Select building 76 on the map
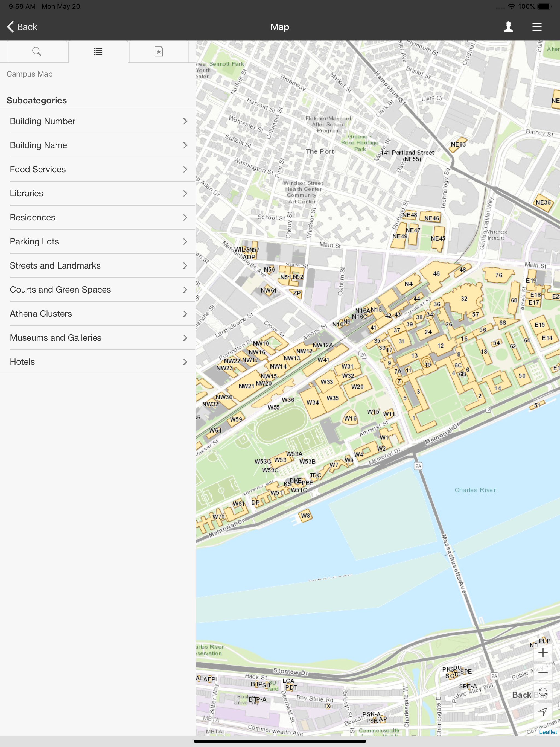The image size is (560, 747). click(x=498, y=275)
